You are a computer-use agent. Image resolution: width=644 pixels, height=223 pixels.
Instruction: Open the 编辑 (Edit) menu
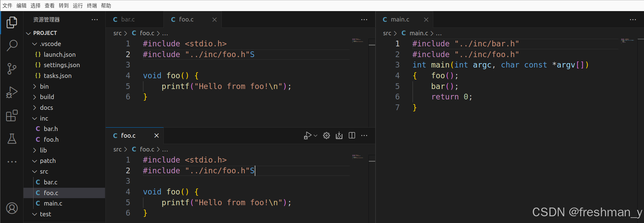(x=21, y=5)
